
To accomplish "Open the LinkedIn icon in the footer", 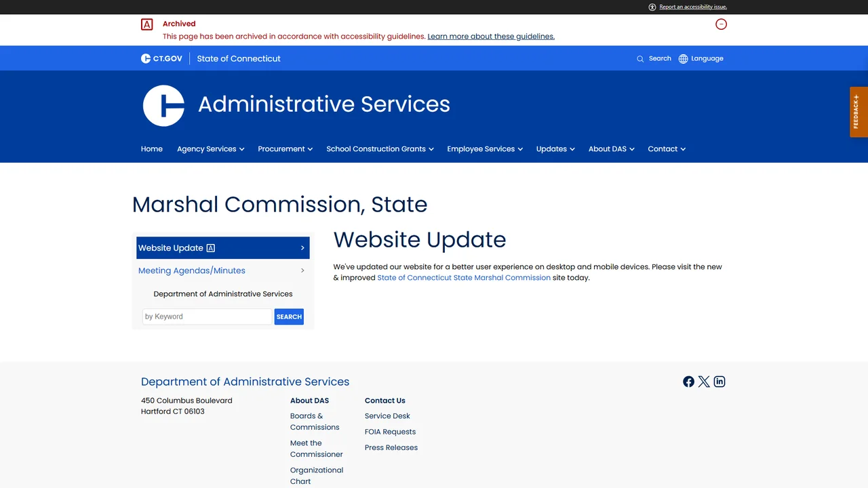I will click(719, 382).
